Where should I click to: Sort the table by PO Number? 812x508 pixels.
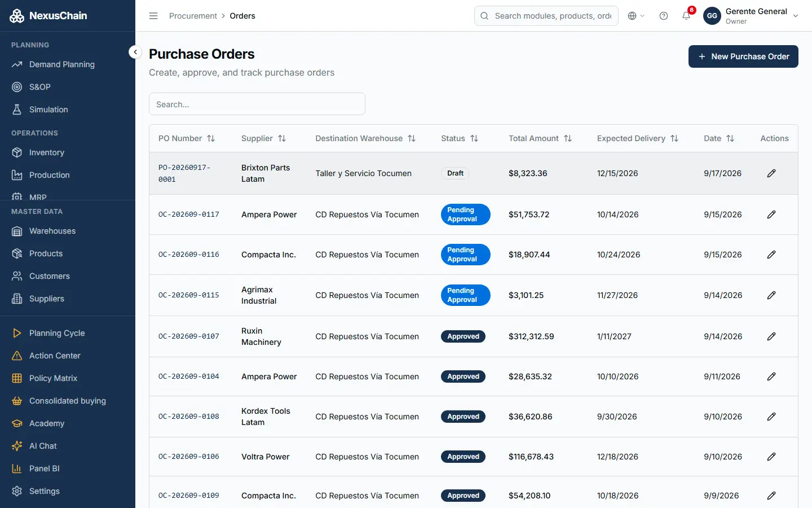click(x=187, y=138)
